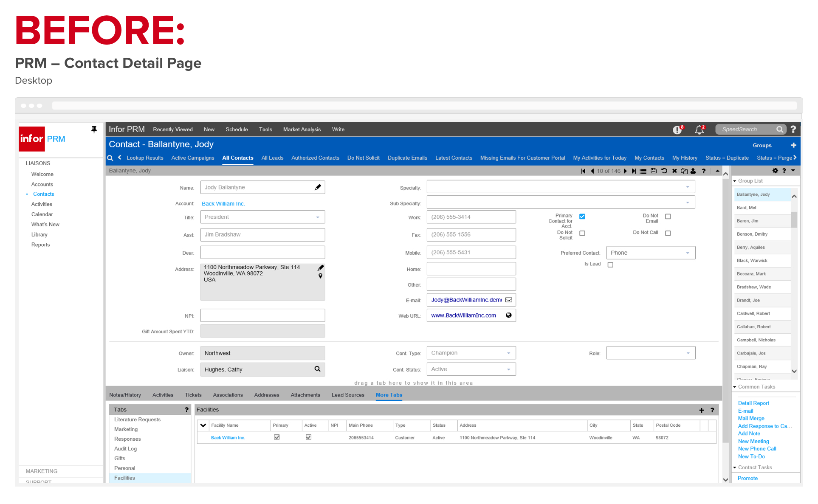Search for a liaison with the magnifier icon
Screen dimensions: 818x504
pos(317,369)
